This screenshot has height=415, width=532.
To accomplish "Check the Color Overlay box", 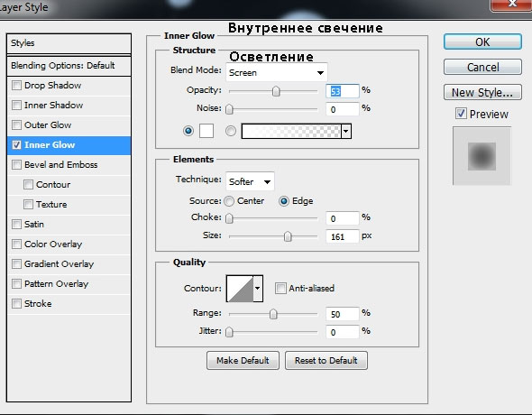I will 16,244.
